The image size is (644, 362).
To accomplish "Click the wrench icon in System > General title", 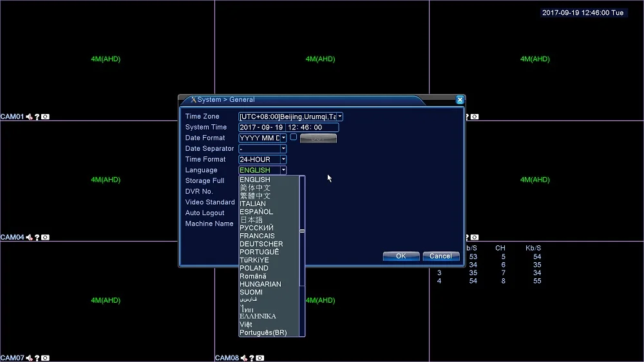I will point(193,99).
